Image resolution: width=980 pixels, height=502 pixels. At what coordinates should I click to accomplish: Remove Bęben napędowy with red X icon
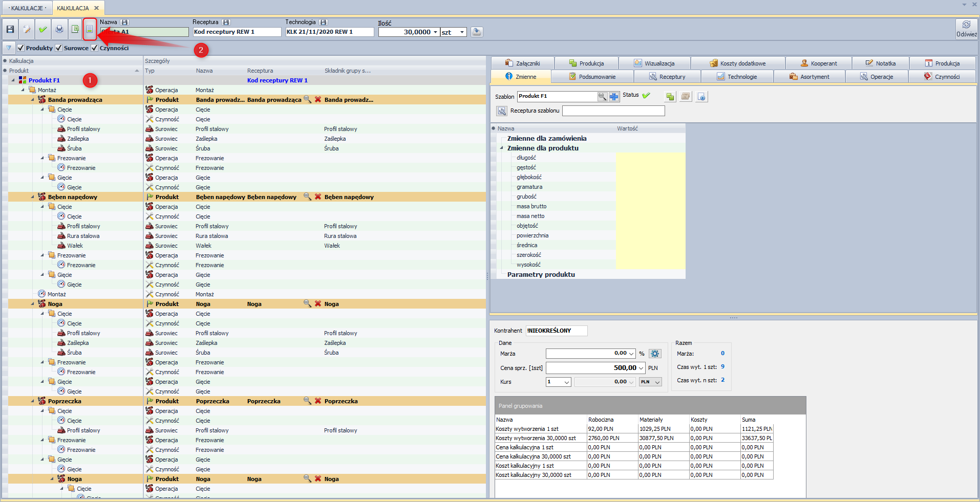tap(318, 197)
